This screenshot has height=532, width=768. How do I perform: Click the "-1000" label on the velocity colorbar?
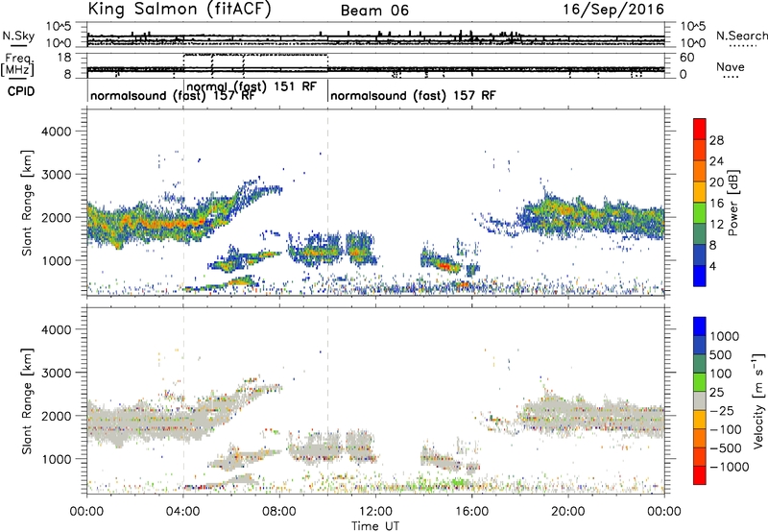pyautogui.click(x=730, y=467)
